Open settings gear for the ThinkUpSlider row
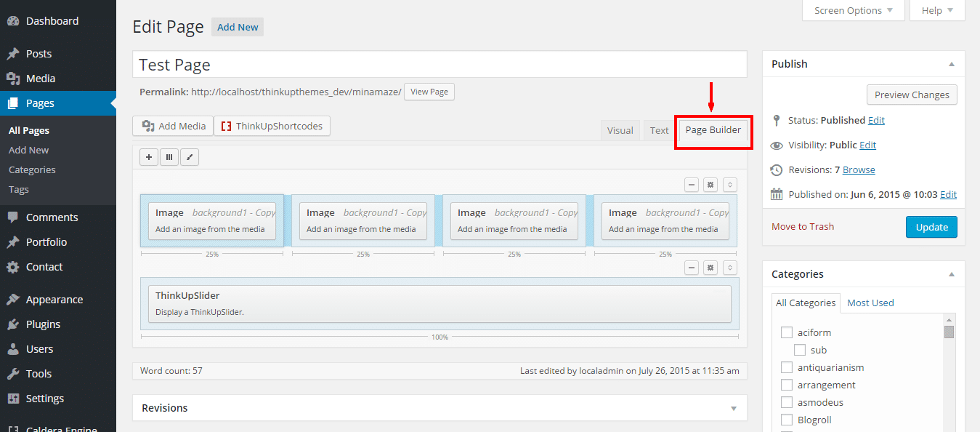Viewport: 980px width, 432px height. point(710,268)
